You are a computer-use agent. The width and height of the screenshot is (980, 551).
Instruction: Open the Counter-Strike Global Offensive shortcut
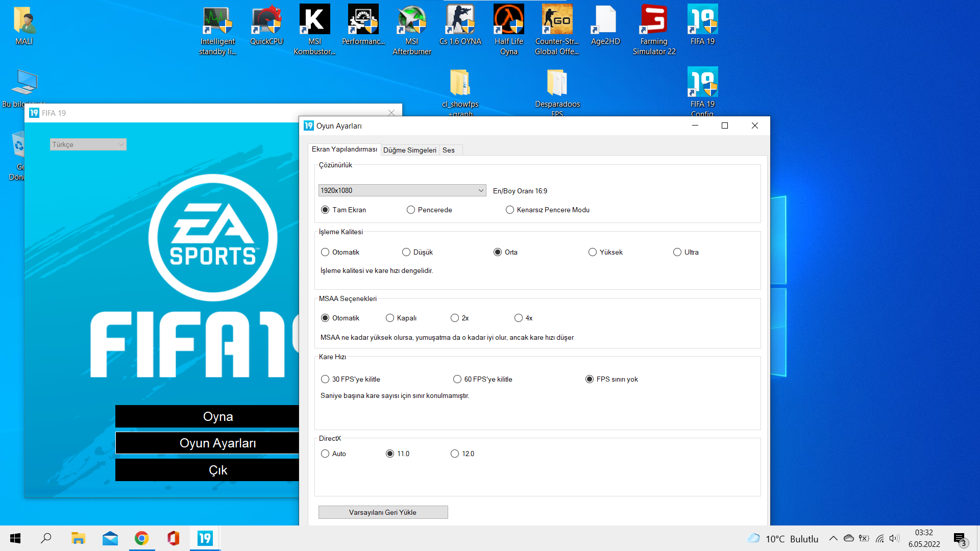(x=557, y=20)
